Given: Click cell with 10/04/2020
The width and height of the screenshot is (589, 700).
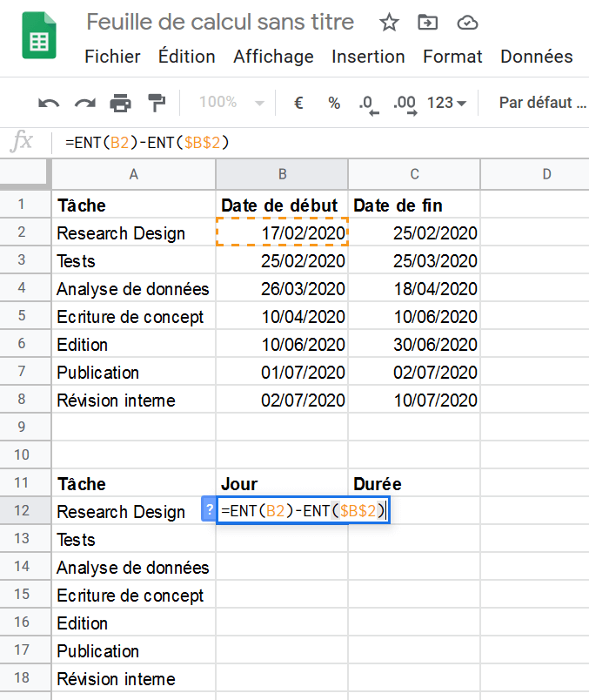Looking at the screenshot, I should coord(282,316).
